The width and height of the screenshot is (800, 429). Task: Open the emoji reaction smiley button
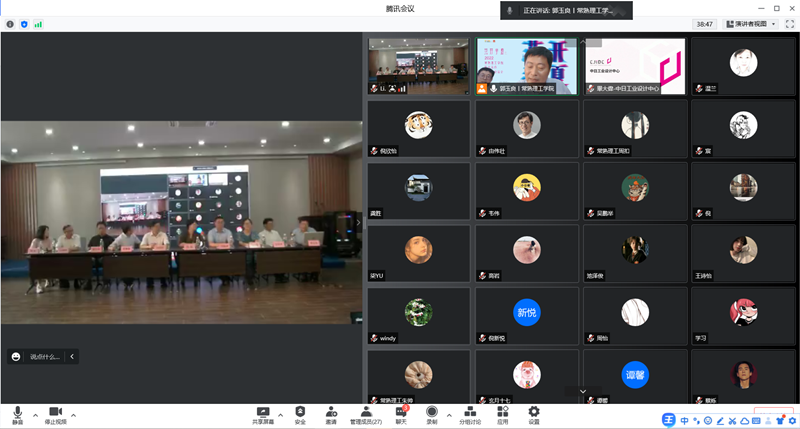point(16,357)
